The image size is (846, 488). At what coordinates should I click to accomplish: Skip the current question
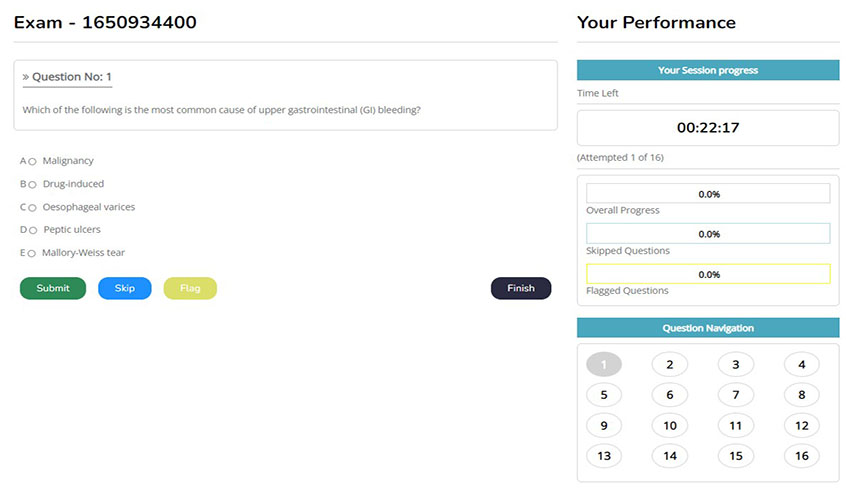[125, 288]
